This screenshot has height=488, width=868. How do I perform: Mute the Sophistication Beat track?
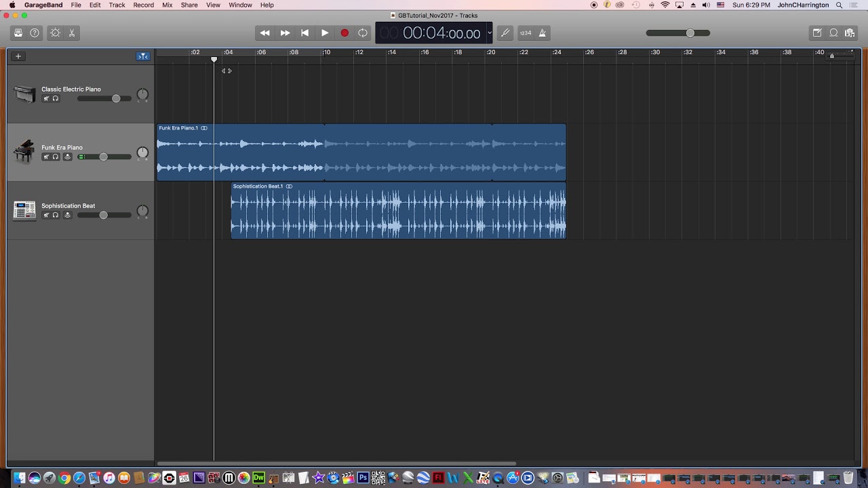[x=46, y=216]
